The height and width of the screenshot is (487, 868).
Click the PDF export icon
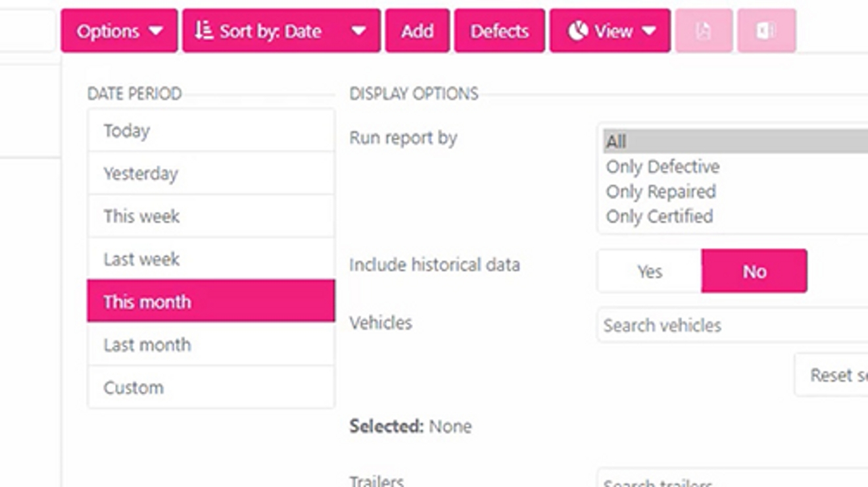[703, 30]
